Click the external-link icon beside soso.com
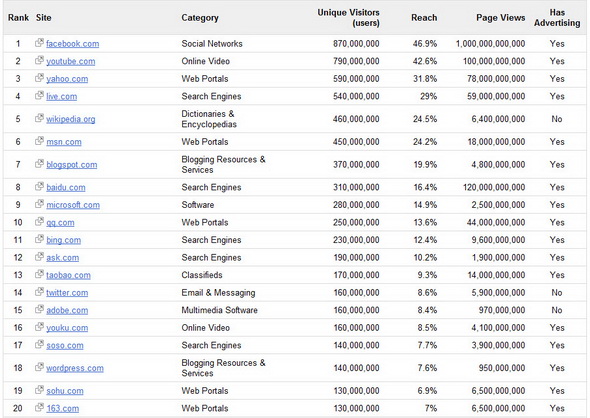 pos(39,344)
